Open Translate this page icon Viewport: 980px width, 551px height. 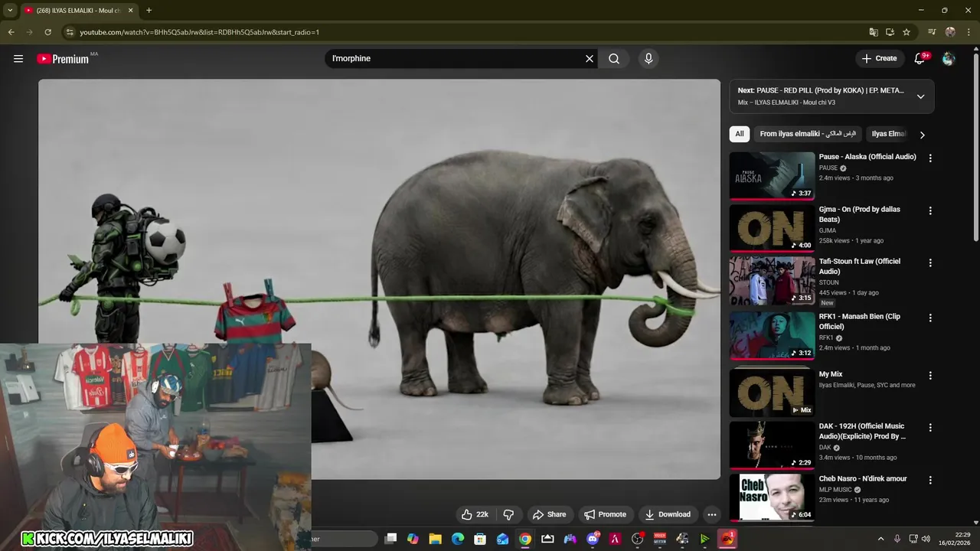point(874,32)
